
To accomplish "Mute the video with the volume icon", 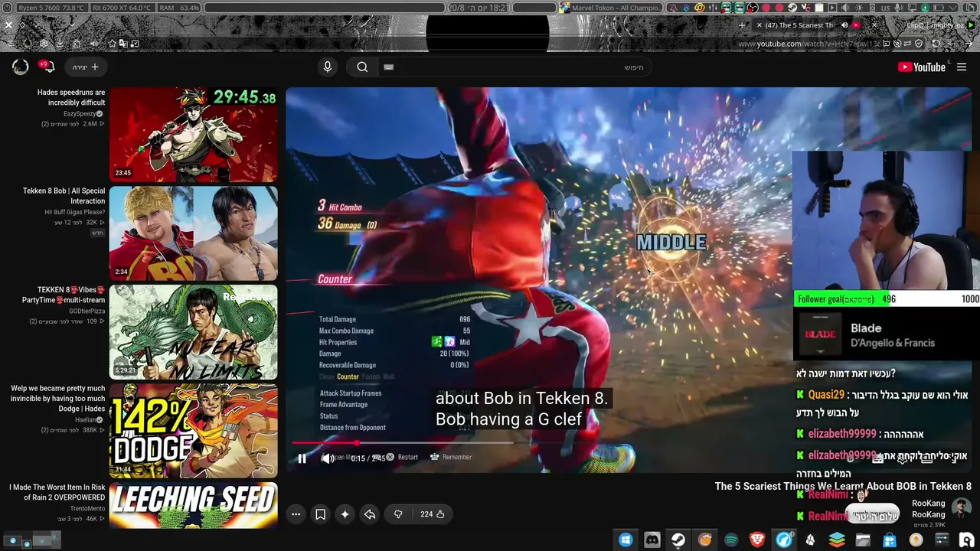I will pyautogui.click(x=328, y=458).
